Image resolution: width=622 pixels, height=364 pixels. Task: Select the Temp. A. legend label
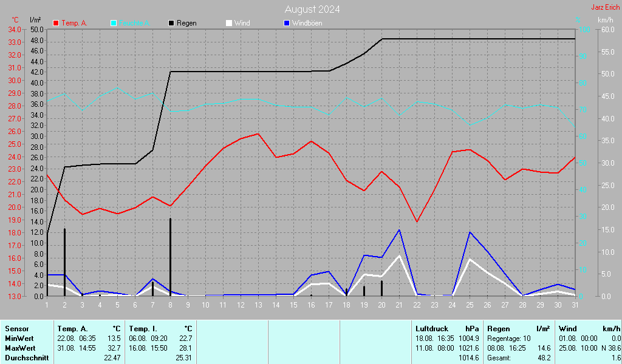74,23
